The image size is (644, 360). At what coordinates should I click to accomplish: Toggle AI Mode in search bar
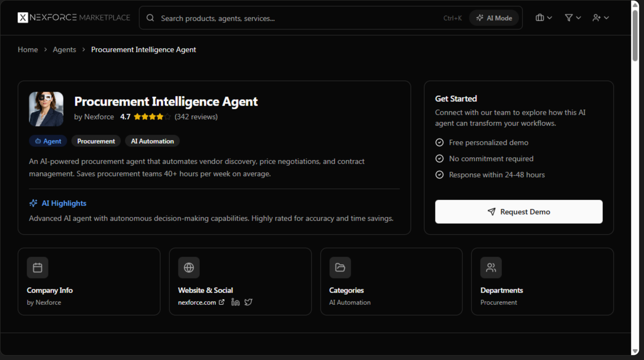pyautogui.click(x=494, y=18)
